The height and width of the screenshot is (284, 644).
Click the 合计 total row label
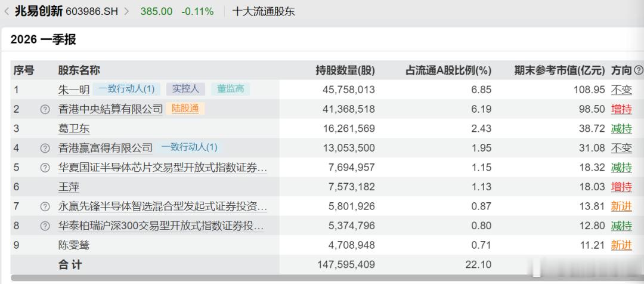(70, 265)
